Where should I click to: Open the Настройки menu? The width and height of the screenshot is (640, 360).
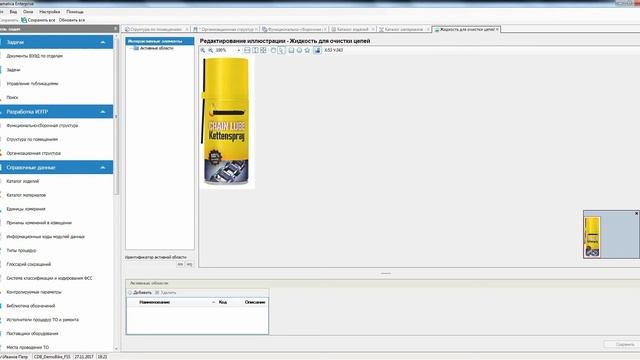click(50, 12)
